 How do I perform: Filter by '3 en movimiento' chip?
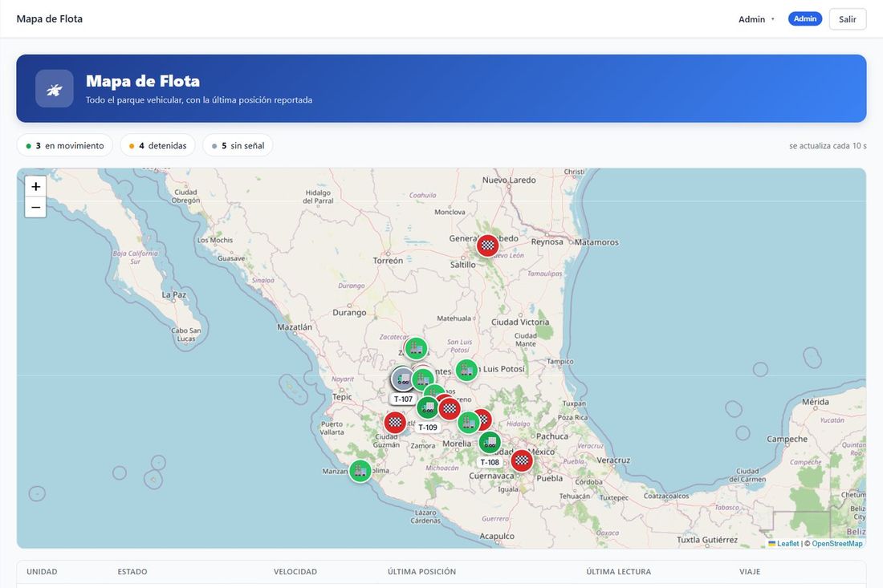(x=65, y=146)
